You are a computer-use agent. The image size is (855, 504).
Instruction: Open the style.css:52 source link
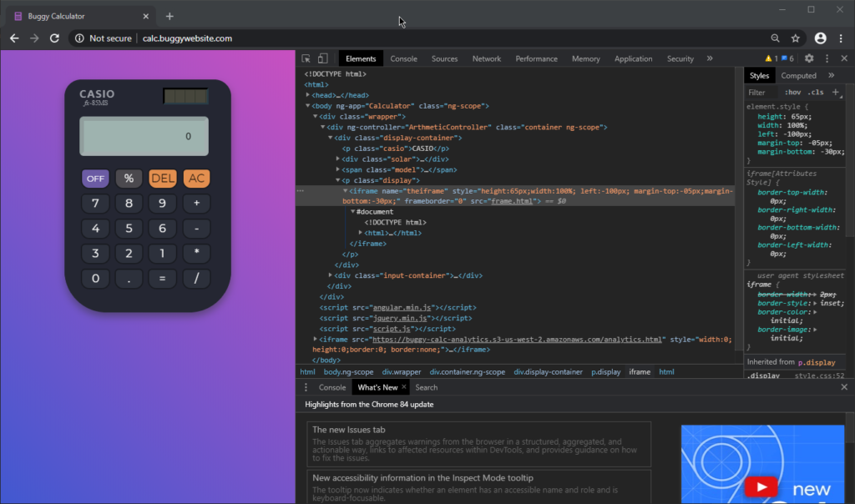[819, 375]
